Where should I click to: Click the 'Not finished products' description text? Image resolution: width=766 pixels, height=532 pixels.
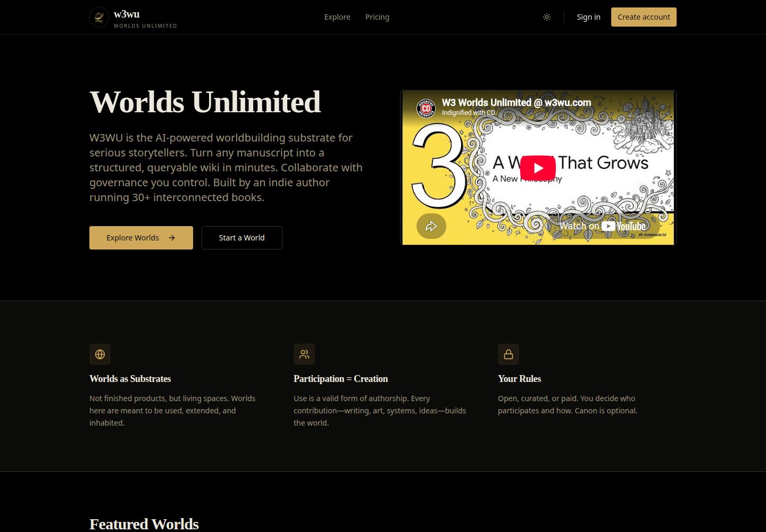[172, 411]
